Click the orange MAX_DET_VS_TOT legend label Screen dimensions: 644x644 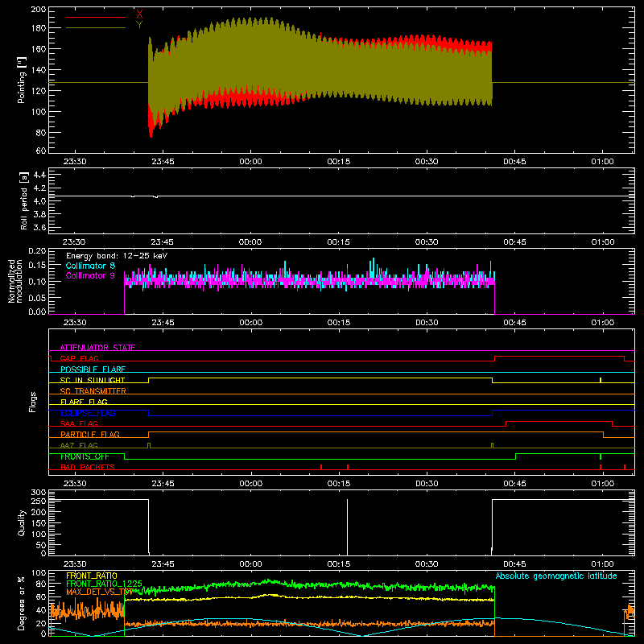pyautogui.click(x=99, y=592)
